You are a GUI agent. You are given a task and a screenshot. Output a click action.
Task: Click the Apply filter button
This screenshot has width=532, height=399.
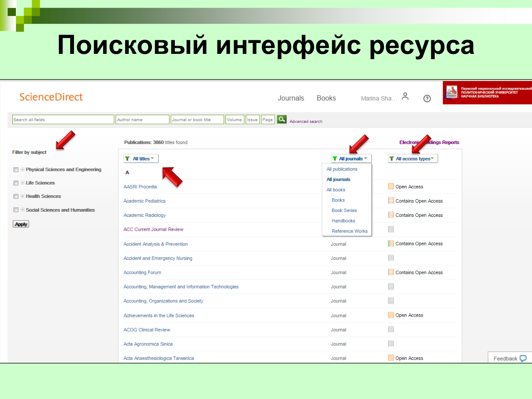21,224
